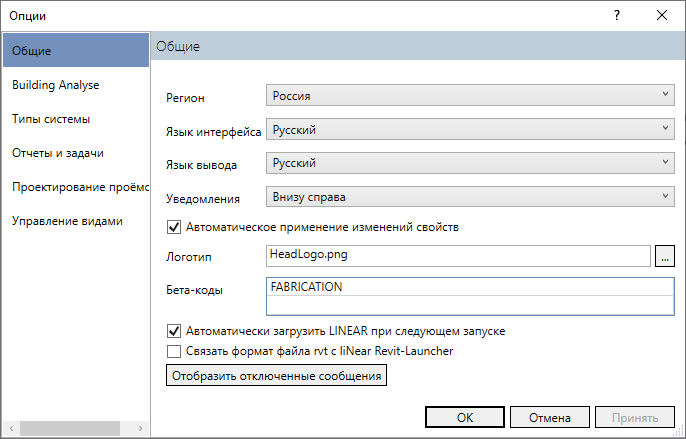686x439 pixels.
Task: Disable Автоматически загрузить LINEAR при следующем запуске
Action: pyautogui.click(x=174, y=331)
